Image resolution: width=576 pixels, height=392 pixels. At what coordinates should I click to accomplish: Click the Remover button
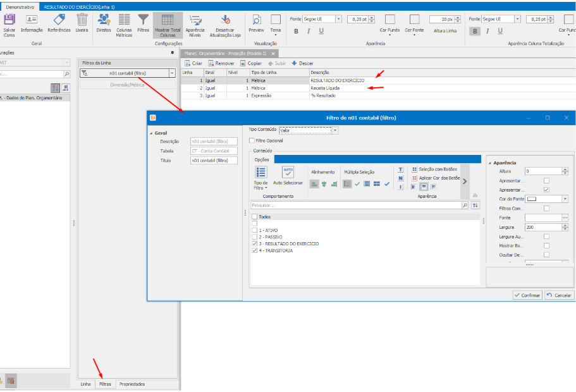(221, 63)
